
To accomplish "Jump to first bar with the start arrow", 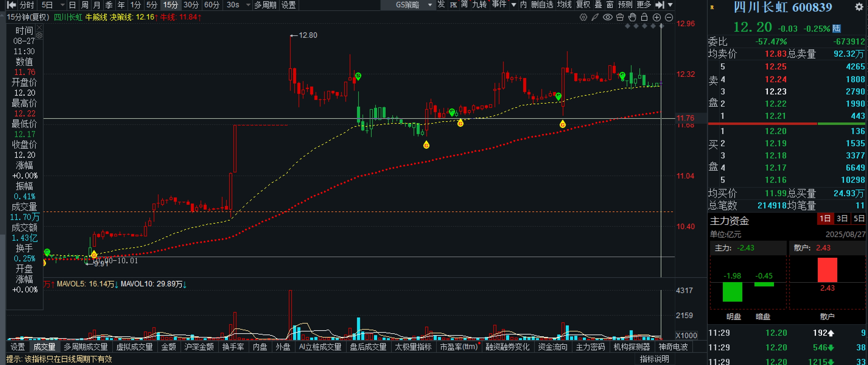I will pos(12,5).
